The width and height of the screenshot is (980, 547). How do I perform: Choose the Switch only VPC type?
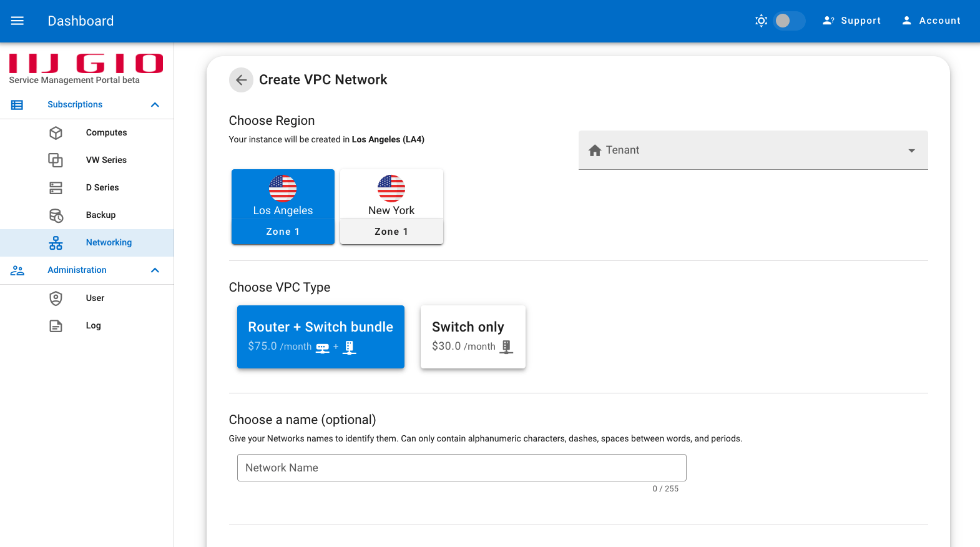coord(473,337)
